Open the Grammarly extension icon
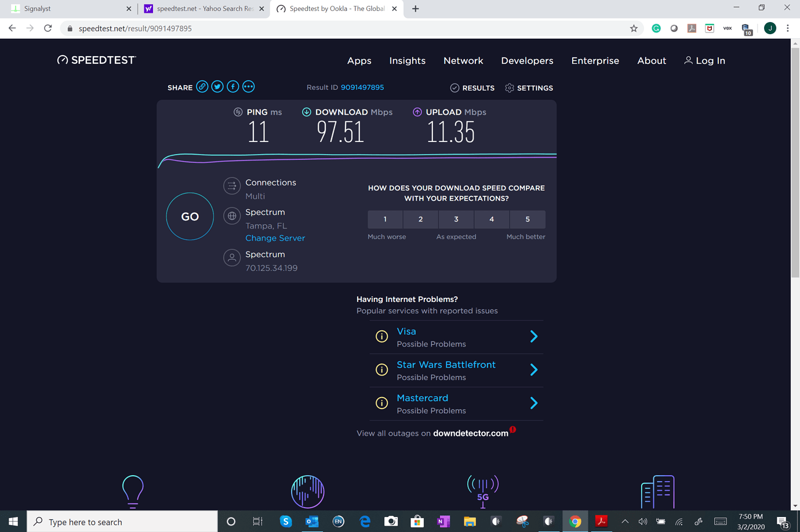Screen dimensions: 800x532 [656, 28]
